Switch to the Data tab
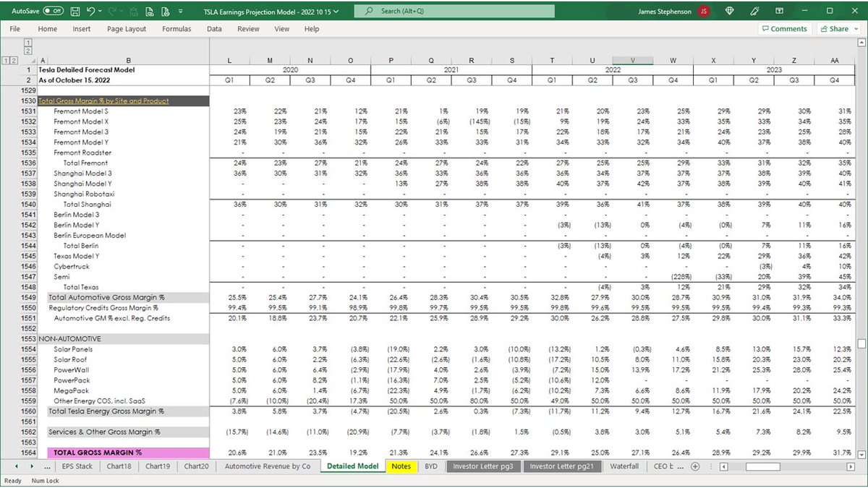The width and height of the screenshot is (868, 488). pyautogui.click(x=214, y=29)
